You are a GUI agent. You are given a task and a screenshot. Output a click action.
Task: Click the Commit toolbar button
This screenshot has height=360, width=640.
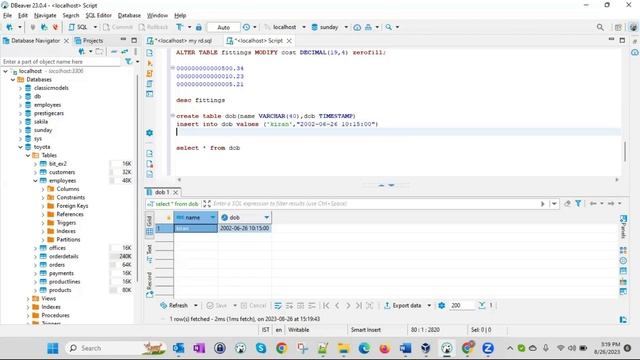pyautogui.click(x=118, y=27)
